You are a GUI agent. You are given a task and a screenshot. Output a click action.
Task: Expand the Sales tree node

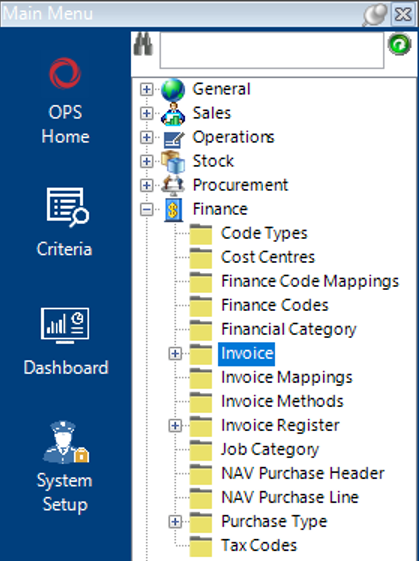(146, 113)
